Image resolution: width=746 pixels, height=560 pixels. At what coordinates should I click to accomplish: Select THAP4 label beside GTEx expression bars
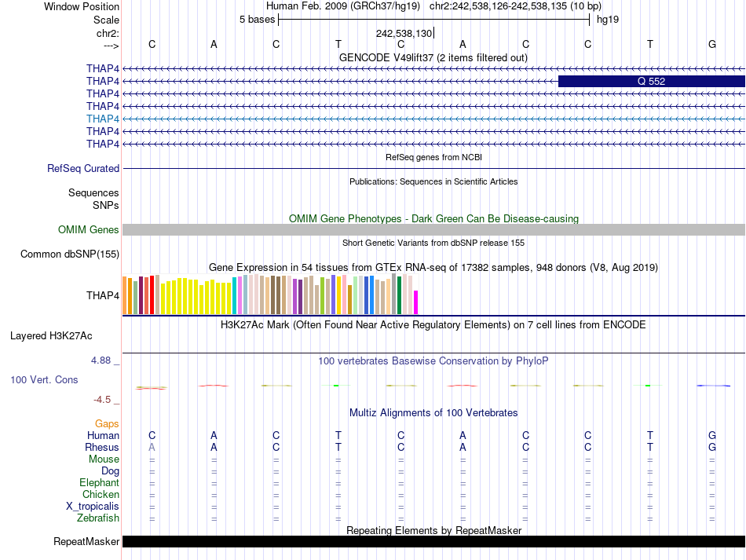tap(103, 296)
